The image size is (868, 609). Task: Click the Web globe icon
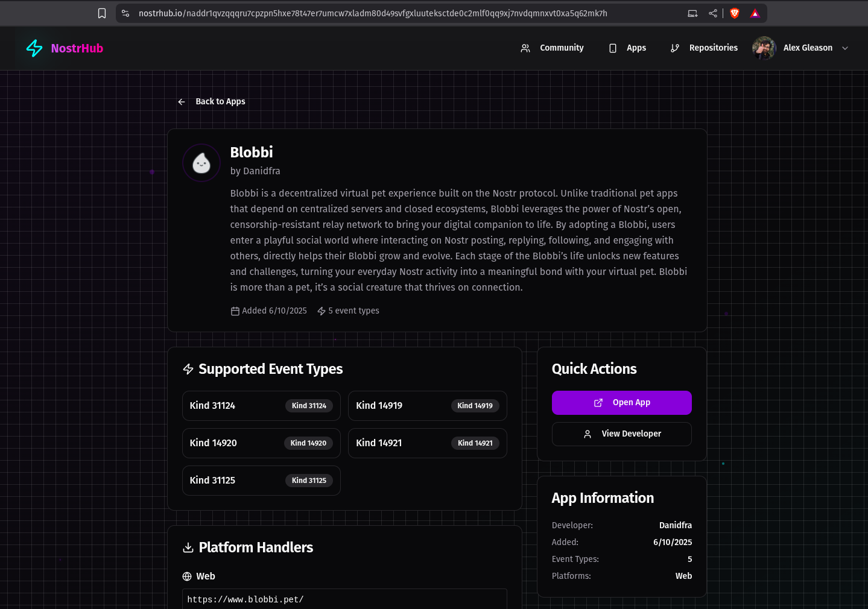(x=187, y=576)
